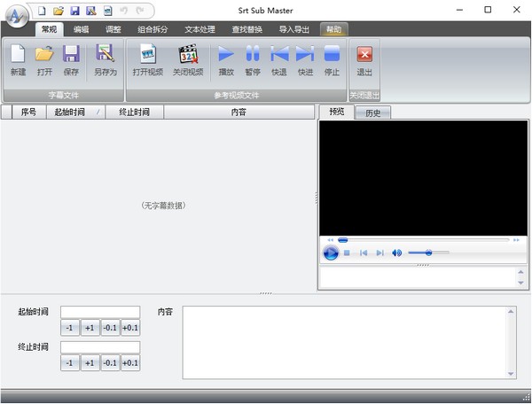
Task: Click -1 button under 起始时间
Action: 70,328
